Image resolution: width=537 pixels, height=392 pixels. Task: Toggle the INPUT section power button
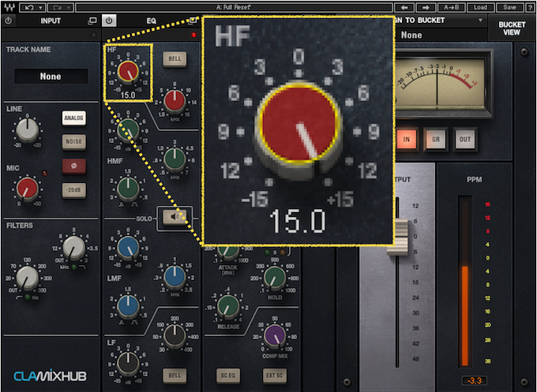tap(8, 21)
